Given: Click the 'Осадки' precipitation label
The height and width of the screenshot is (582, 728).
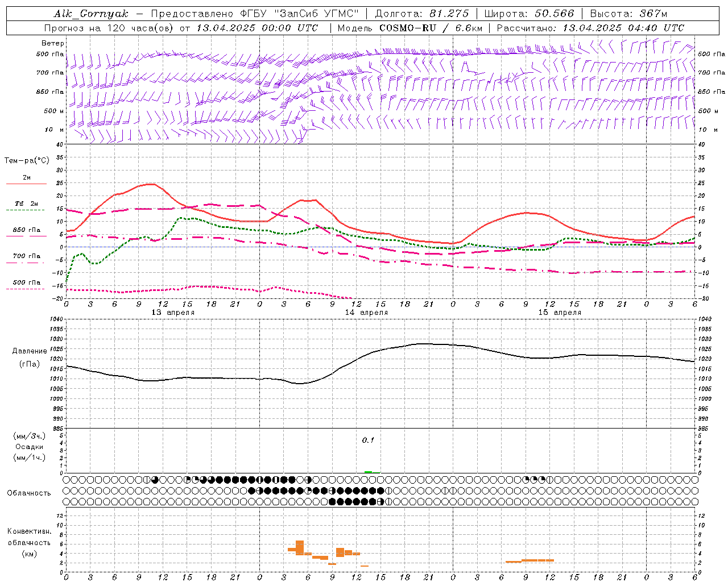Looking at the screenshot, I should (x=30, y=447).
